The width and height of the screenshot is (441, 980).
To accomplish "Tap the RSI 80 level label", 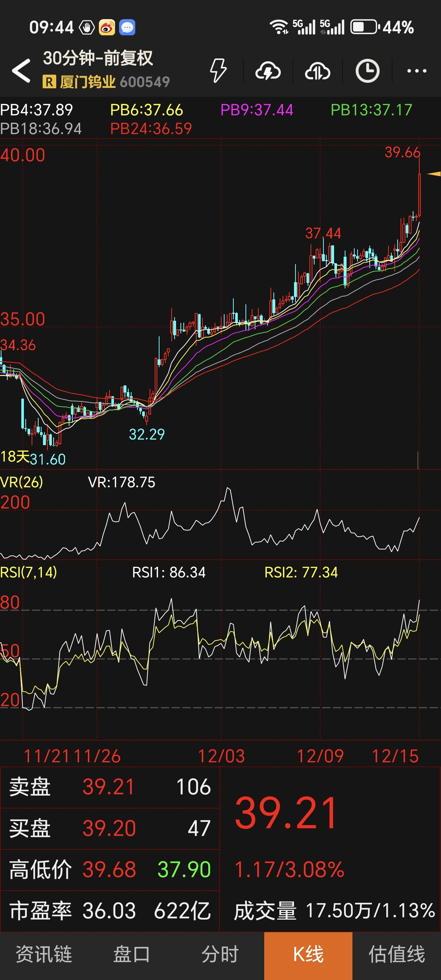I will [10, 602].
